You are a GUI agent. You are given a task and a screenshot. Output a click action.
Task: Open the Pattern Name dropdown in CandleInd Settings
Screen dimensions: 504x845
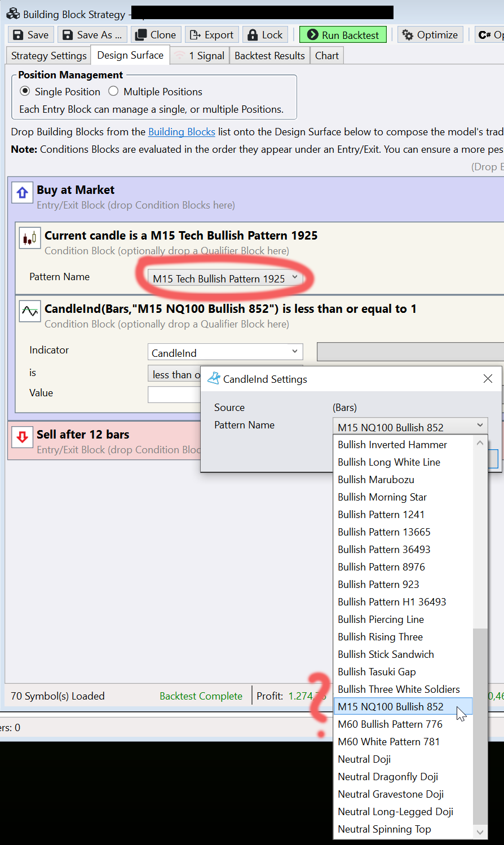pyautogui.click(x=410, y=427)
